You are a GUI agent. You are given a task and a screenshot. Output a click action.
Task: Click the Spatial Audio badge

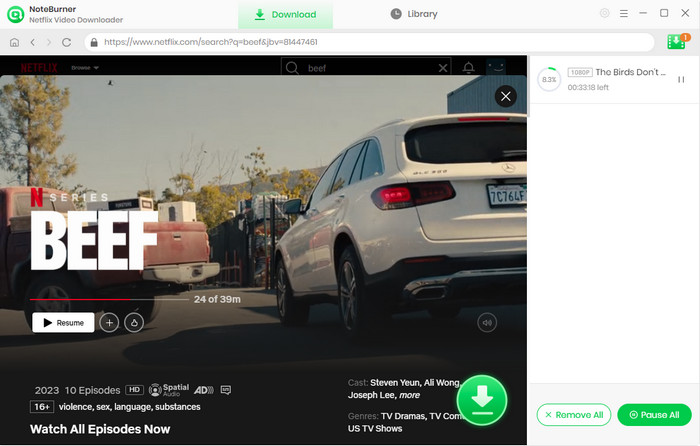[x=169, y=390]
